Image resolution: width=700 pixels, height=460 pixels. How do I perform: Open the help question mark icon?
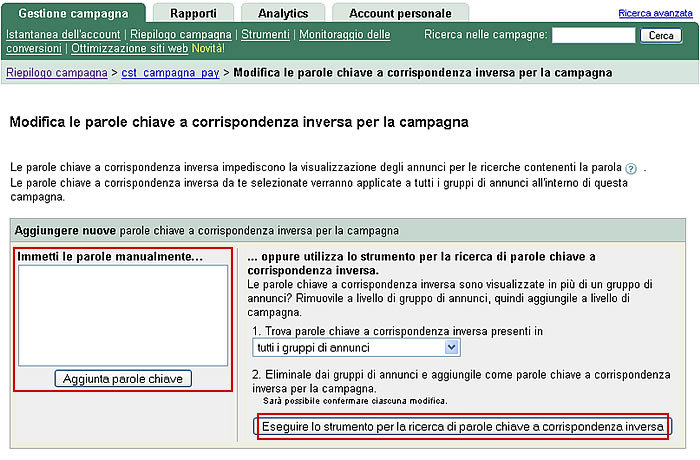point(631,169)
